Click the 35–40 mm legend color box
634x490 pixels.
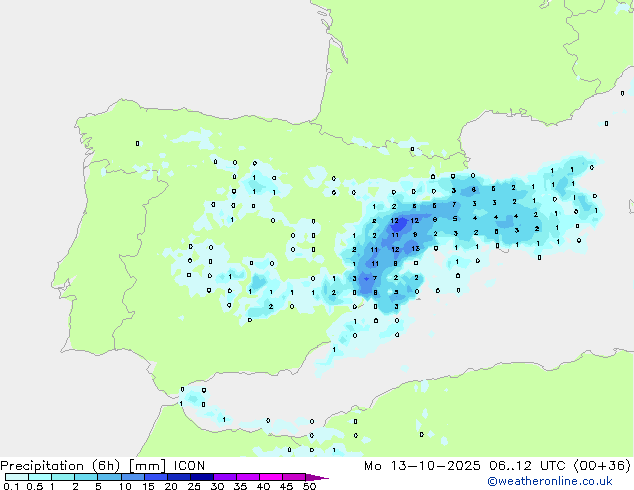(248, 477)
